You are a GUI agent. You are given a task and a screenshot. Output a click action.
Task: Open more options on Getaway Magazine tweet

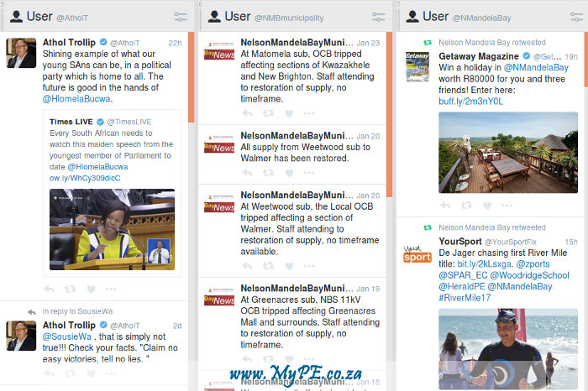507,206
